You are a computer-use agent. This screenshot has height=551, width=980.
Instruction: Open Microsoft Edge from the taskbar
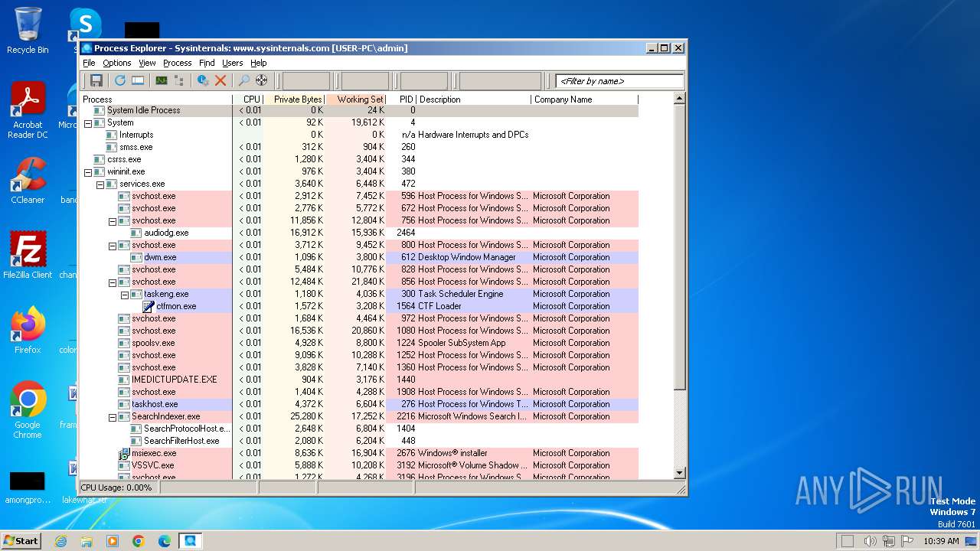tap(164, 540)
